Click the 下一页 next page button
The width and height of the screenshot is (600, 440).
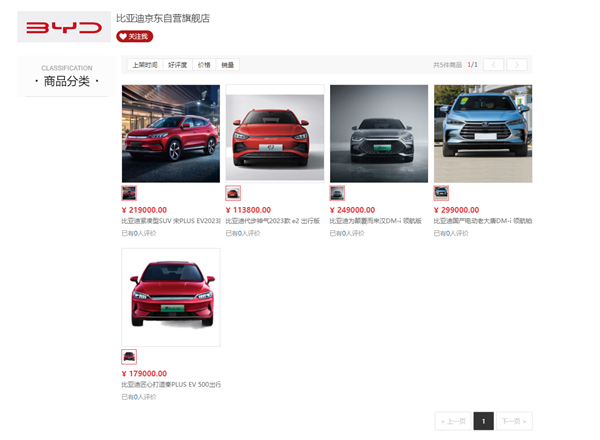tap(514, 421)
